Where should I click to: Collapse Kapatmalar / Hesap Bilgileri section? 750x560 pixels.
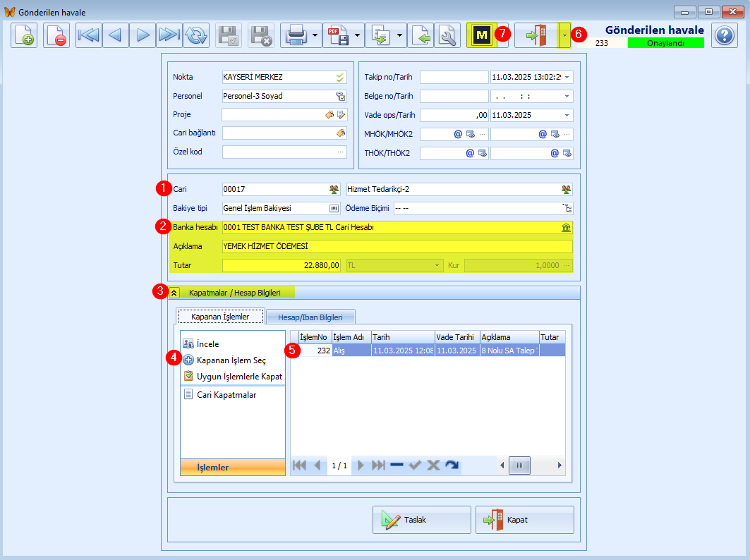(174, 293)
